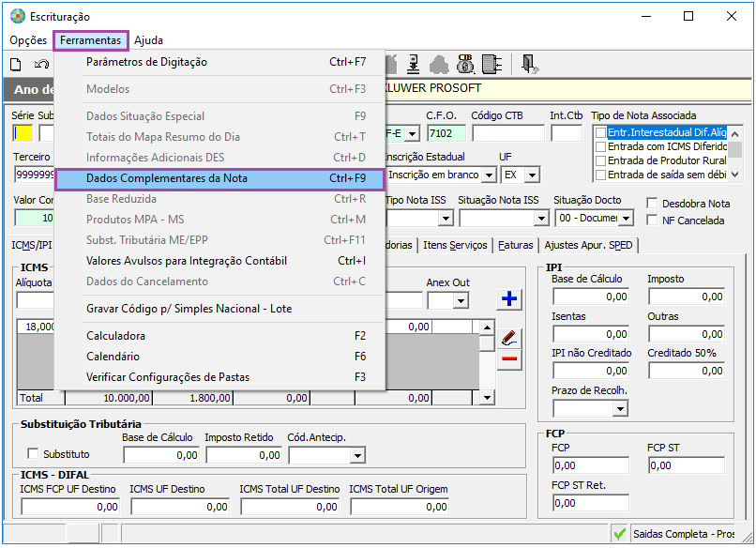
Task: Click the Imposto Retido field
Action: pos(244,455)
